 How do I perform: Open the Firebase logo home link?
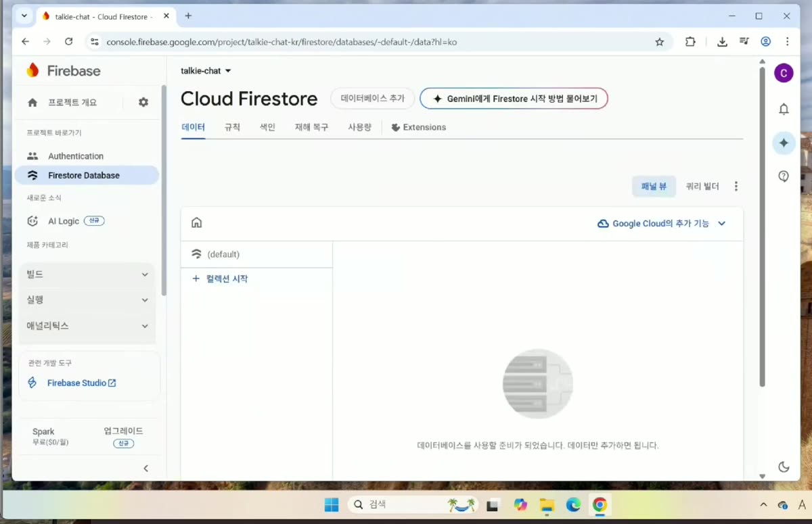(63, 71)
